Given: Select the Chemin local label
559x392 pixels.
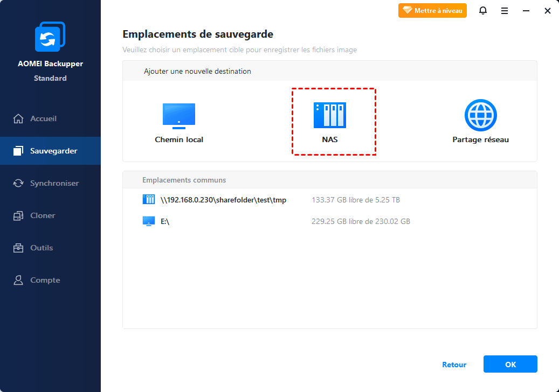Looking at the screenshot, I should tap(179, 139).
